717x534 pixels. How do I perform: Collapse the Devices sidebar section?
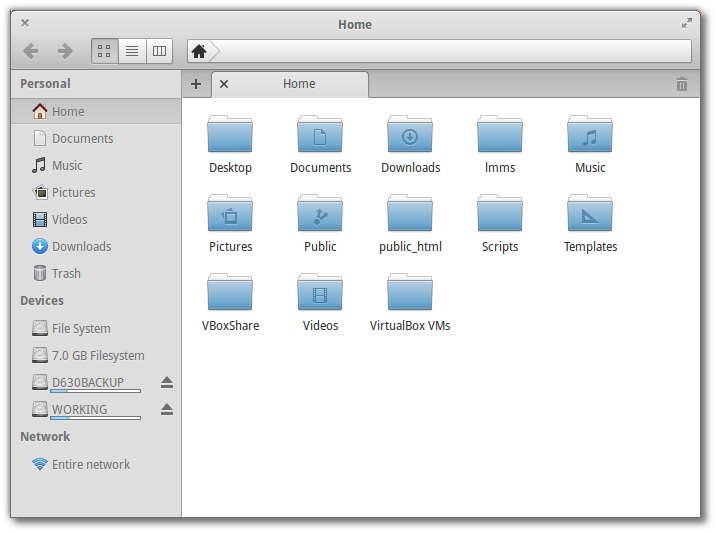coord(42,300)
